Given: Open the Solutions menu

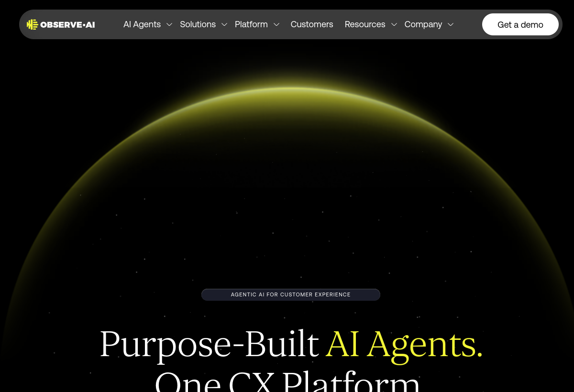Looking at the screenshot, I should click(x=198, y=24).
